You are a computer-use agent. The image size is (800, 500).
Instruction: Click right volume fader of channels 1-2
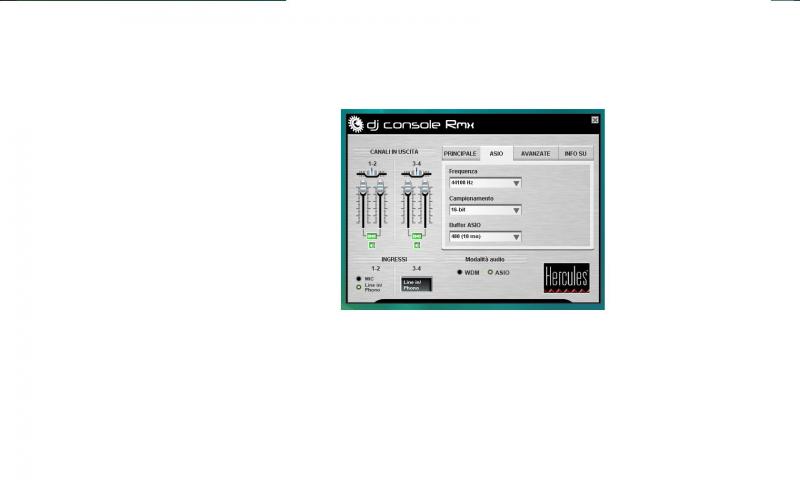pyautogui.click(x=380, y=188)
